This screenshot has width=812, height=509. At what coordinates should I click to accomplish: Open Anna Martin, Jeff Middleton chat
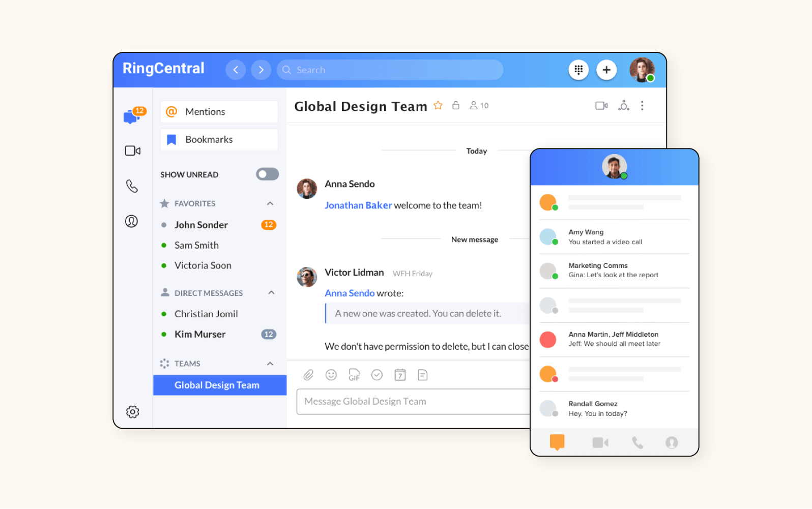coord(615,339)
